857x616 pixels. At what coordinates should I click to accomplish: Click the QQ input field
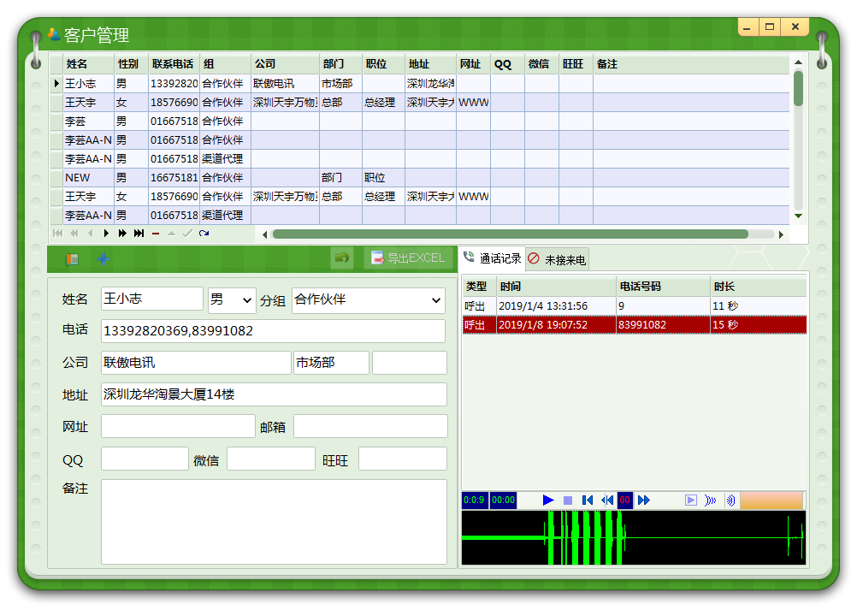pyautogui.click(x=145, y=459)
